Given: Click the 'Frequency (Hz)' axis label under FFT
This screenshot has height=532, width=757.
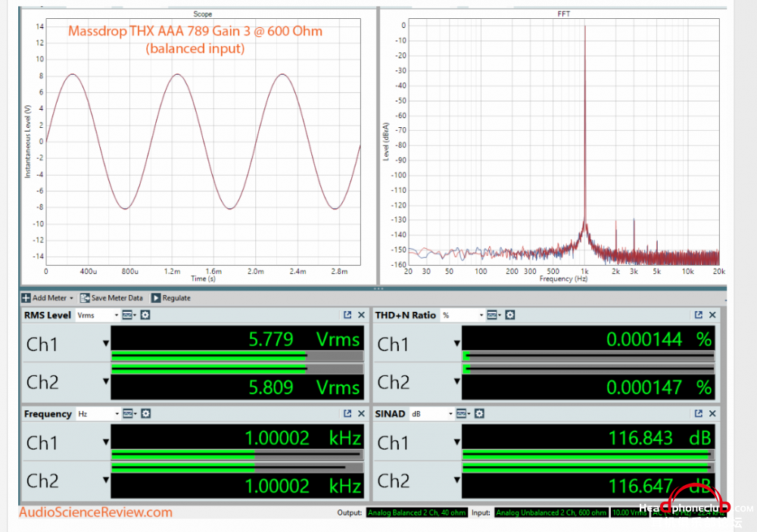Looking at the screenshot, I should pyautogui.click(x=563, y=278).
